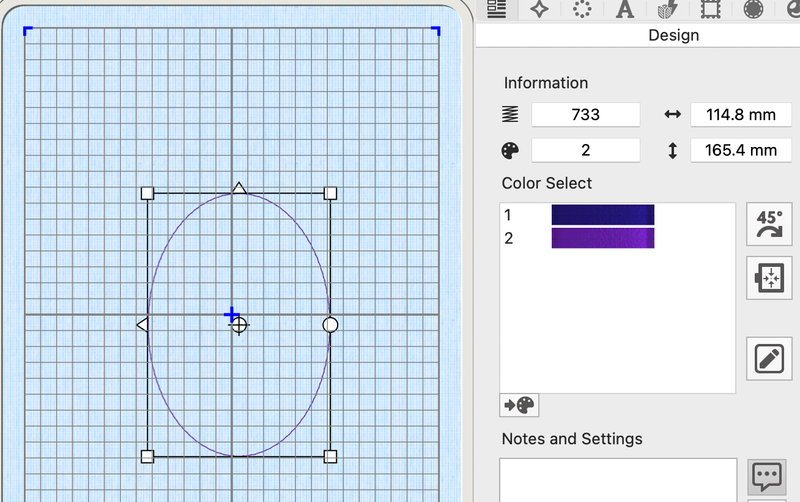
Task: Click the pencil edit color button
Action: pyautogui.click(x=769, y=359)
